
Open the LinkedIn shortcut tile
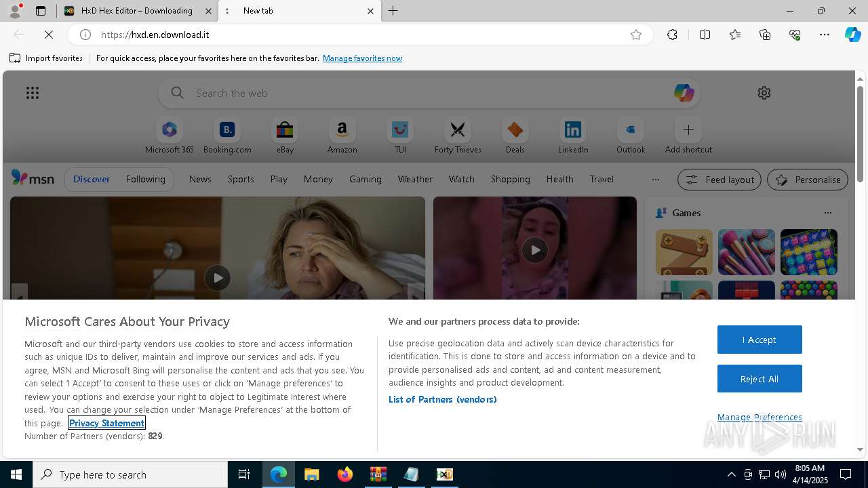pos(573,136)
